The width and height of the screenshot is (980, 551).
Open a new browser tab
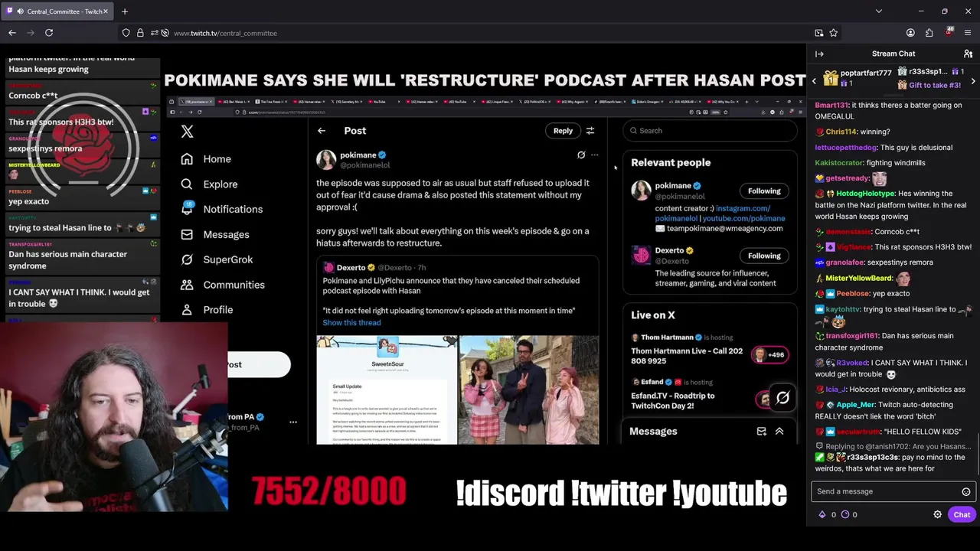[125, 11]
